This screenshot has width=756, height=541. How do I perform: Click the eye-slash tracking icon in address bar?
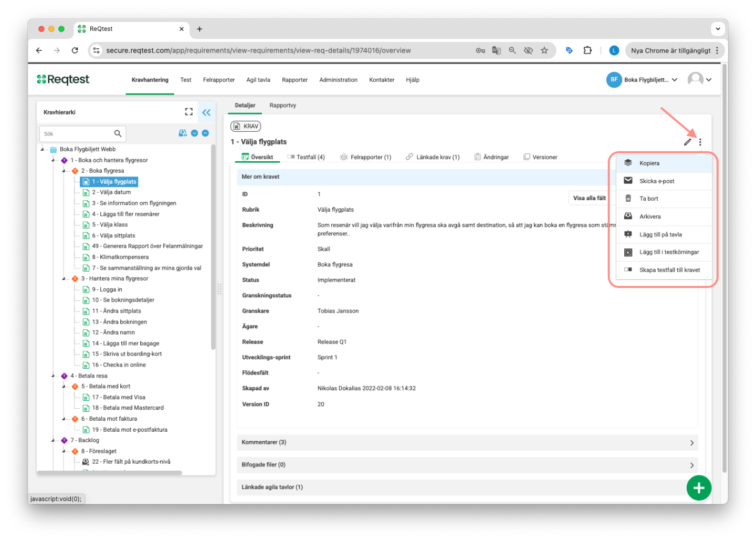coord(529,50)
